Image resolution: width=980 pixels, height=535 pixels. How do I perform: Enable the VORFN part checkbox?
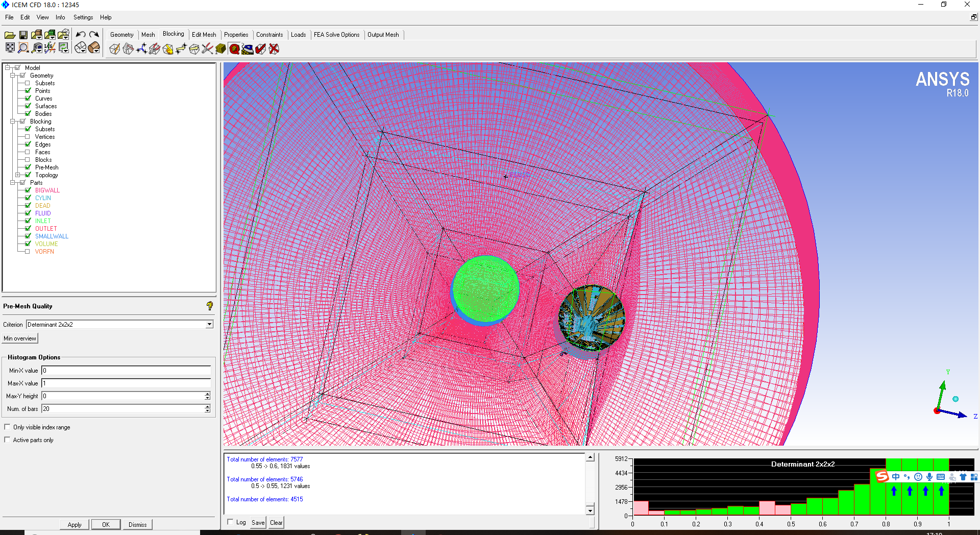[28, 252]
